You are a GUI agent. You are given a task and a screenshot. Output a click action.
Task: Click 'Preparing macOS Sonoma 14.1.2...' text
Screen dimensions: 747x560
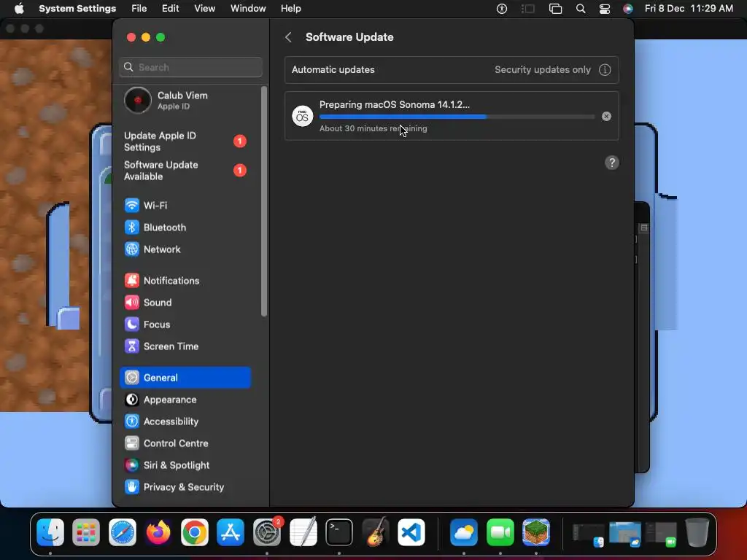[x=395, y=105]
